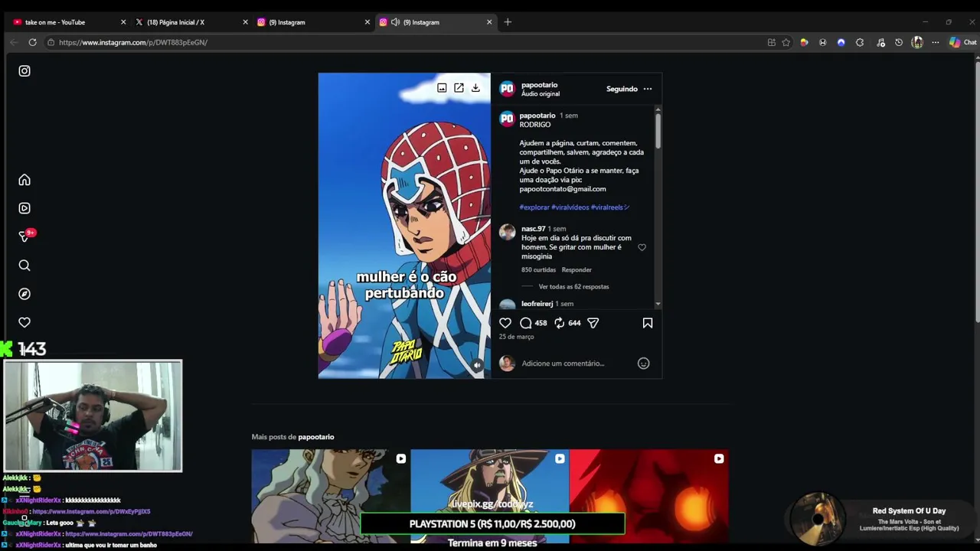Toggle the Seguindo follow button

pos(622,89)
